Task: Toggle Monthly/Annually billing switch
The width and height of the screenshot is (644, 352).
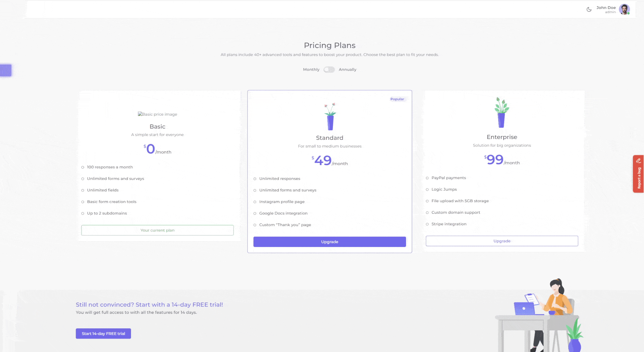Action: [x=329, y=70]
